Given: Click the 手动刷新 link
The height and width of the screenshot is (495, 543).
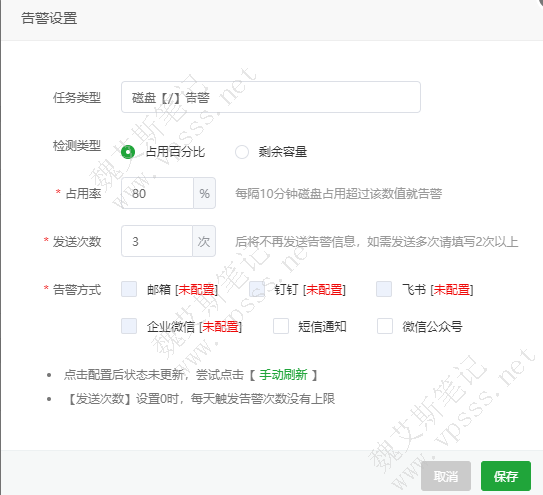Looking at the screenshot, I should 283,374.
